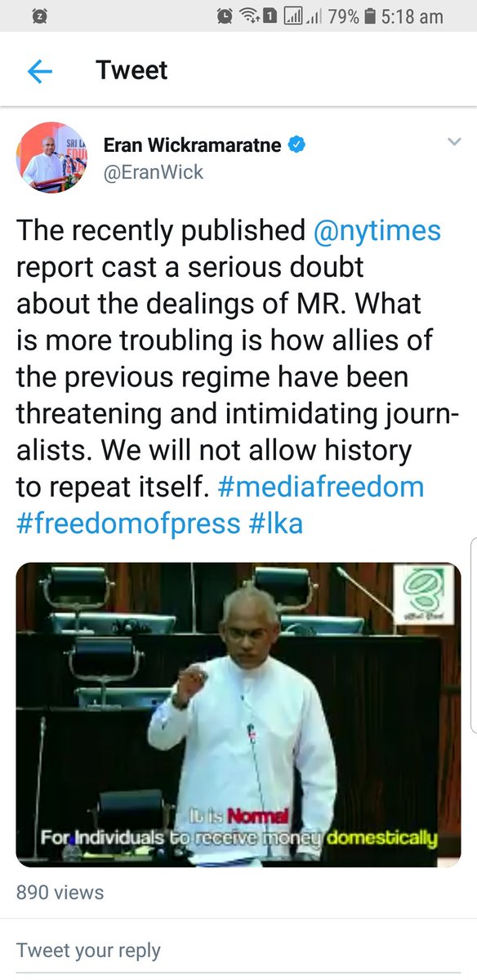The image size is (477, 980).
Task: Tap the alarm clock status icon
Action: 225,16
